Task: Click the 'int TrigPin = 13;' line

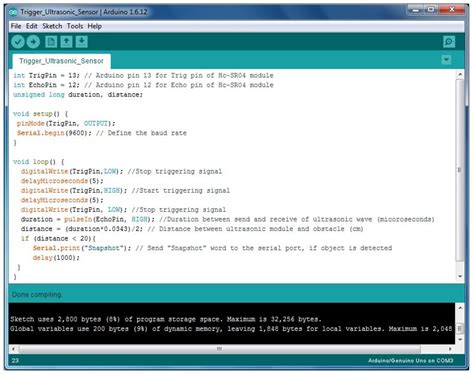Action: (143, 75)
